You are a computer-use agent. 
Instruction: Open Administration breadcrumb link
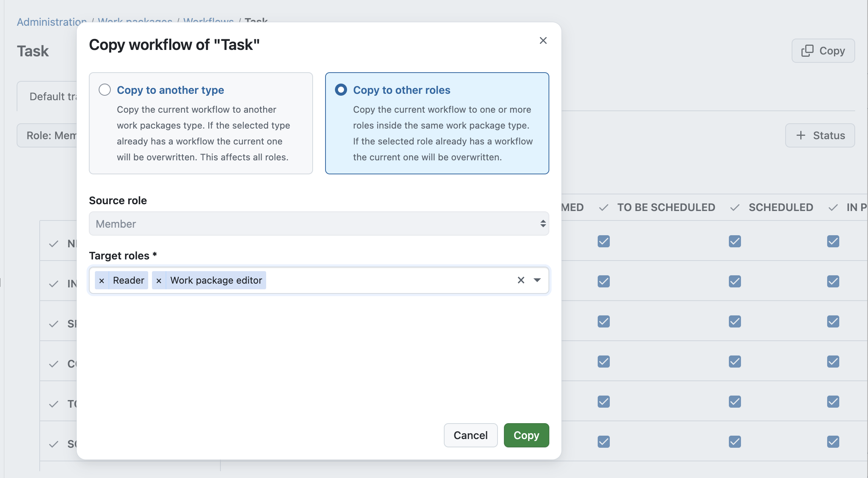[x=52, y=22]
